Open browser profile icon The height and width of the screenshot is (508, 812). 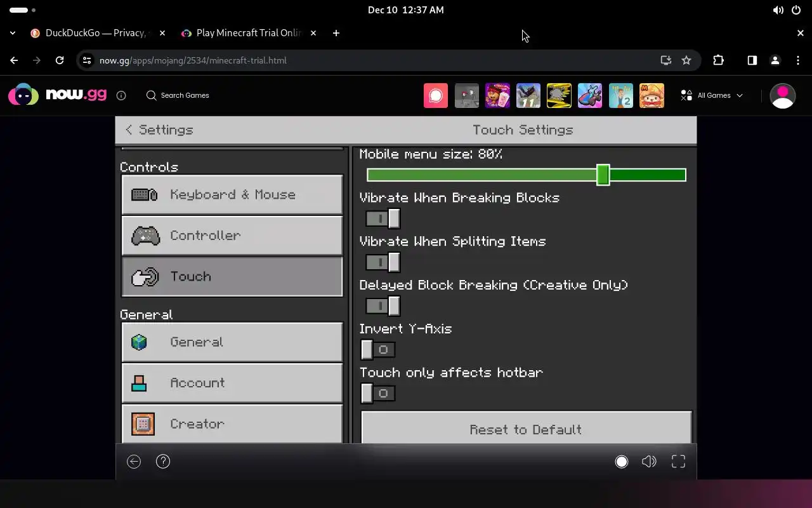(775, 60)
